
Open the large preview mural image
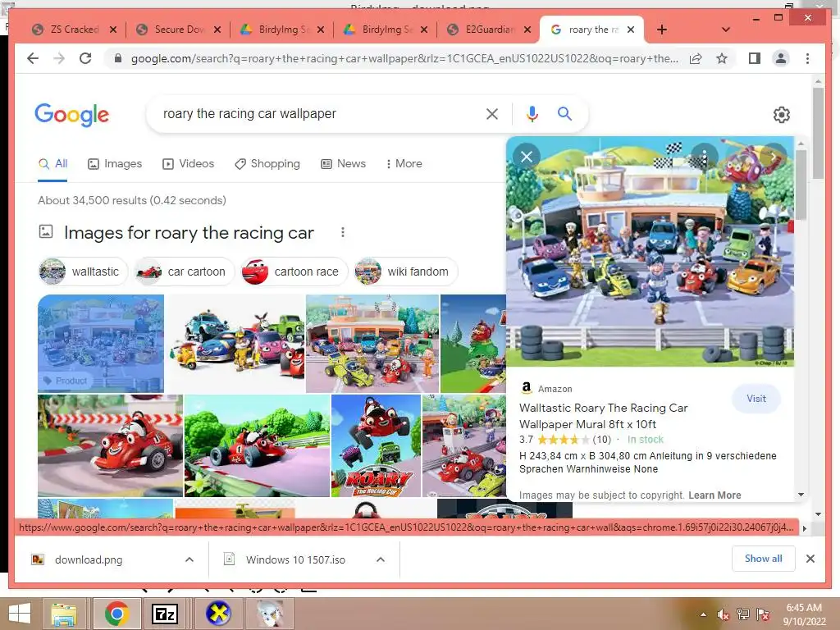[x=650, y=252]
